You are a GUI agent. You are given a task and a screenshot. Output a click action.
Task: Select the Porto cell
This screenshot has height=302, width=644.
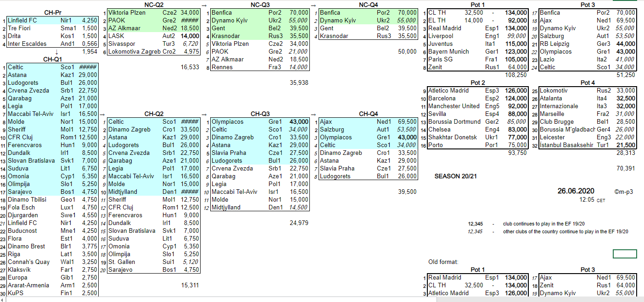[x=436, y=145]
